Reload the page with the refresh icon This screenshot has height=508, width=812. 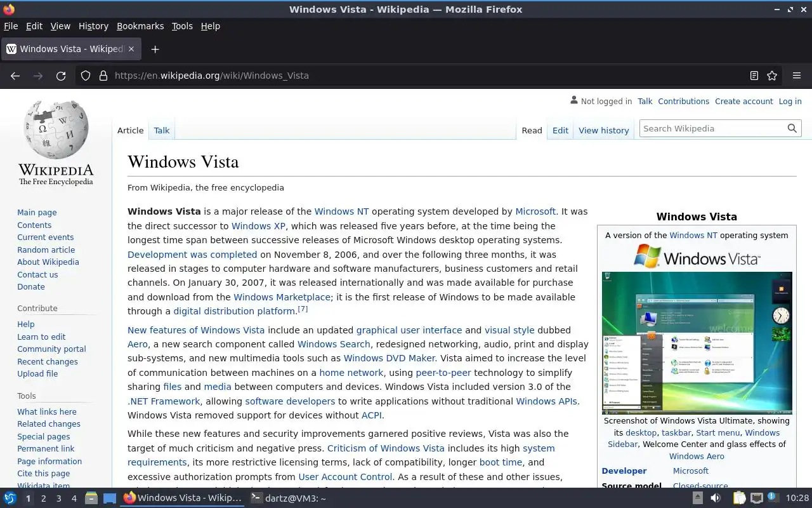pos(61,76)
